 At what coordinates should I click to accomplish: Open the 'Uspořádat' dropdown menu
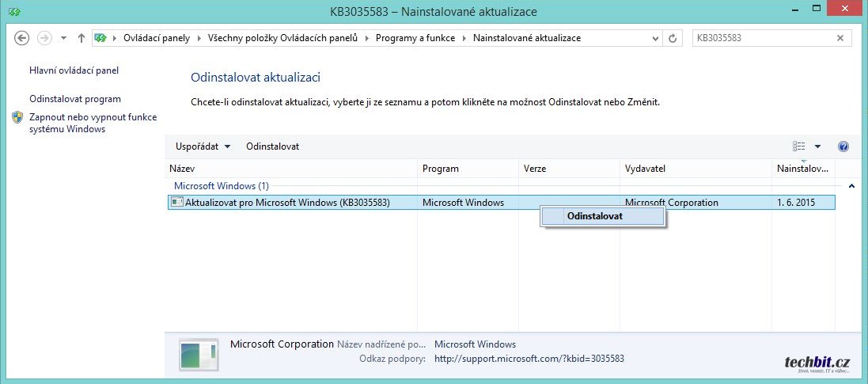(x=203, y=146)
